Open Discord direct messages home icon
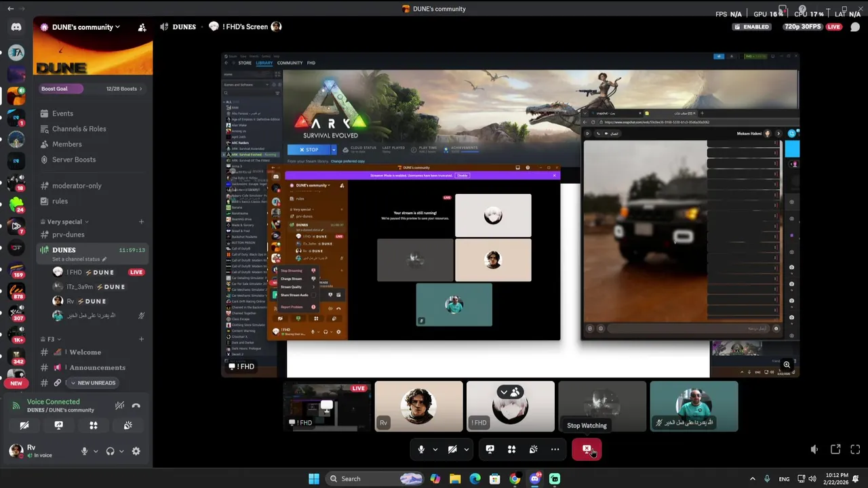Image resolution: width=868 pixels, height=488 pixels. (x=16, y=27)
